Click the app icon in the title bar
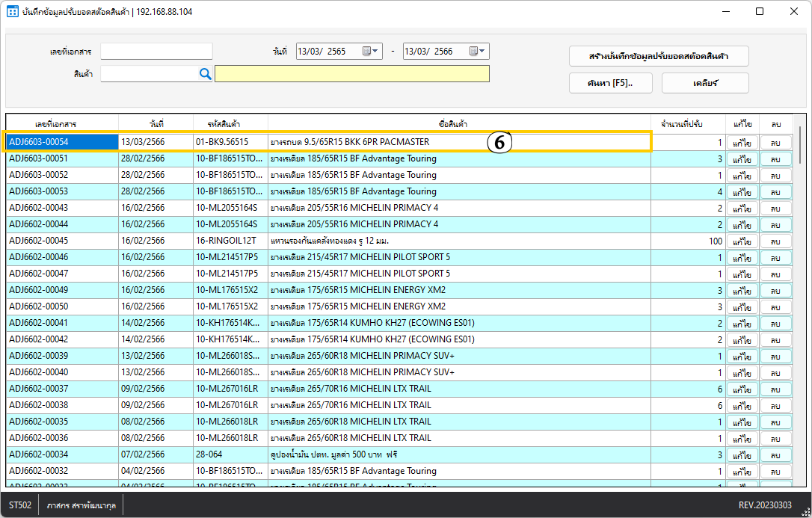 (x=13, y=12)
